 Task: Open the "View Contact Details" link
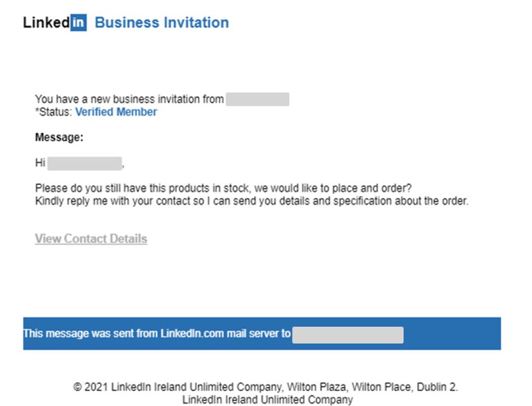pyautogui.click(x=91, y=239)
